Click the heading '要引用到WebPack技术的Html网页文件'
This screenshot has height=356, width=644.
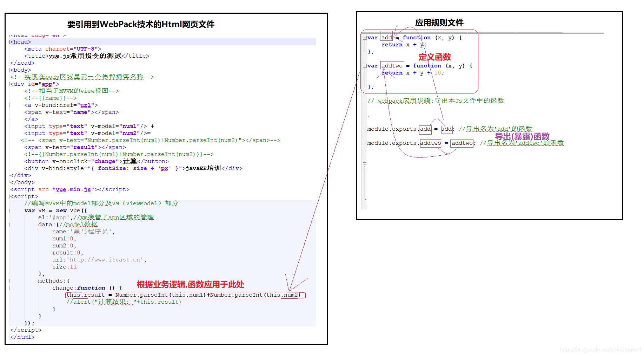click(141, 24)
